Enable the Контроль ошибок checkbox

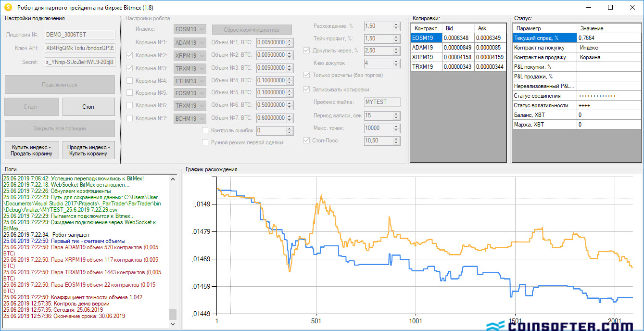tap(205, 130)
